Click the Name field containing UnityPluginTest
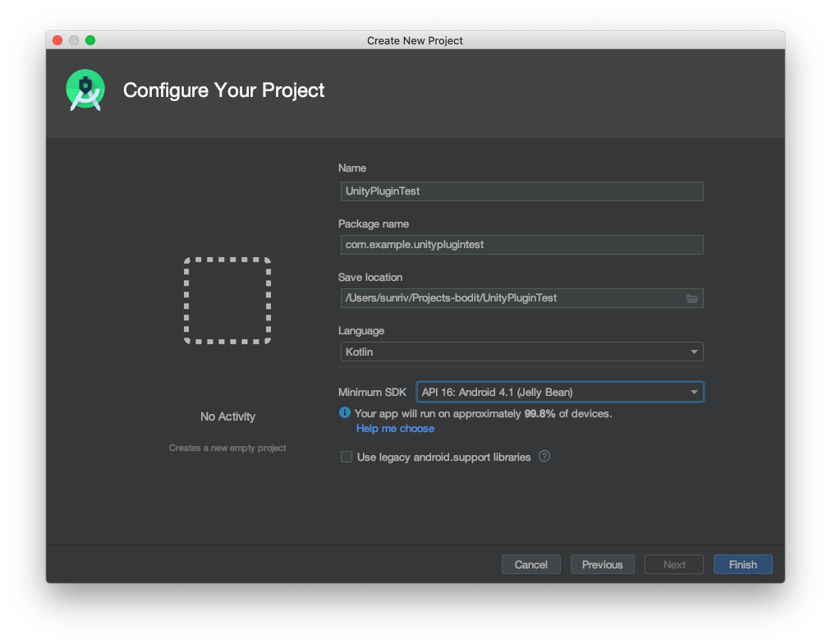The image size is (831, 644). (521, 191)
